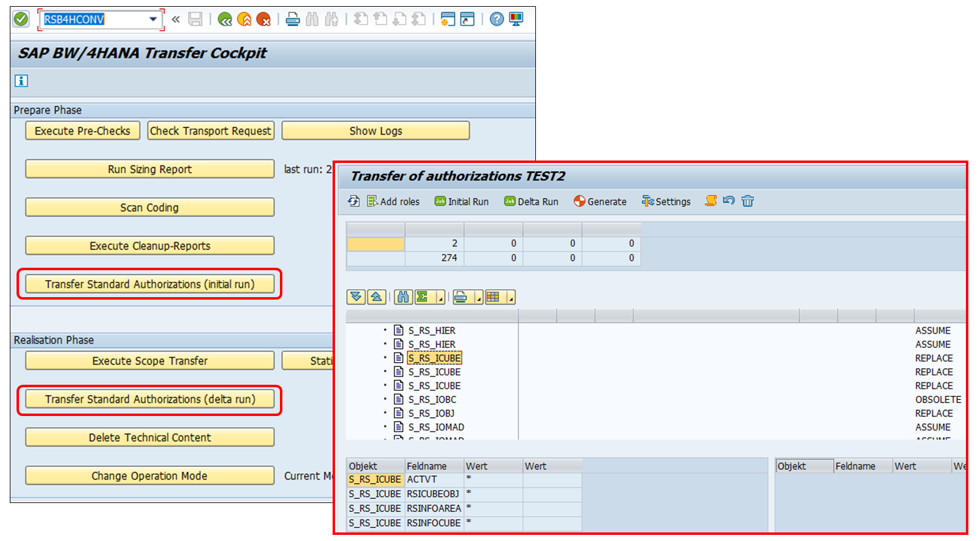Click the Delta Run job button
The width and height of the screenshot is (980, 541).
click(x=532, y=201)
